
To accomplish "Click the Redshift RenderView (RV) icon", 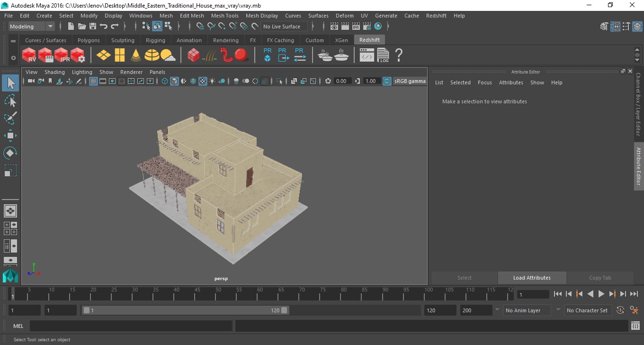I will 29,55.
